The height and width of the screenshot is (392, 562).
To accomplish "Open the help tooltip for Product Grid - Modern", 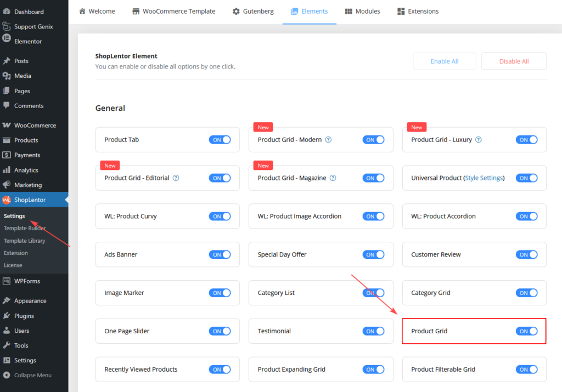I will click(328, 139).
